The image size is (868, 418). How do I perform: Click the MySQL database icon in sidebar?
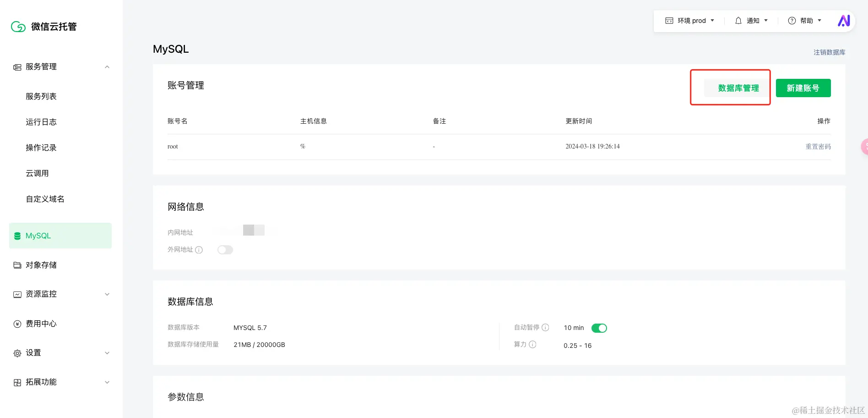click(17, 236)
